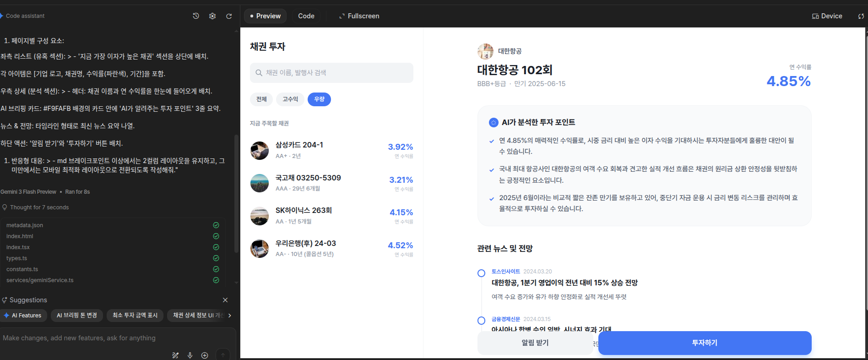Select the '우량' filter chip

[319, 99]
